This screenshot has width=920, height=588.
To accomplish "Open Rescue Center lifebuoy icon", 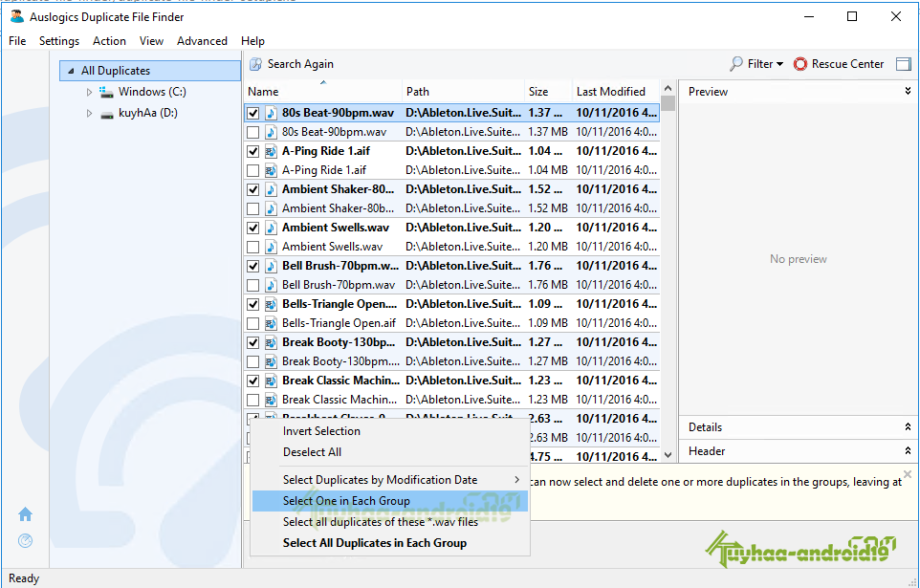I will [x=800, y=64].
